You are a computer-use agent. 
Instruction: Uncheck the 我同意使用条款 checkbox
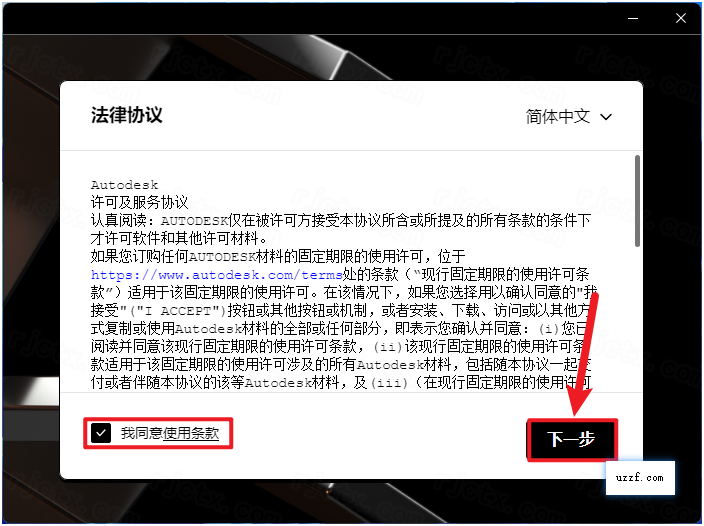[101, 433]
